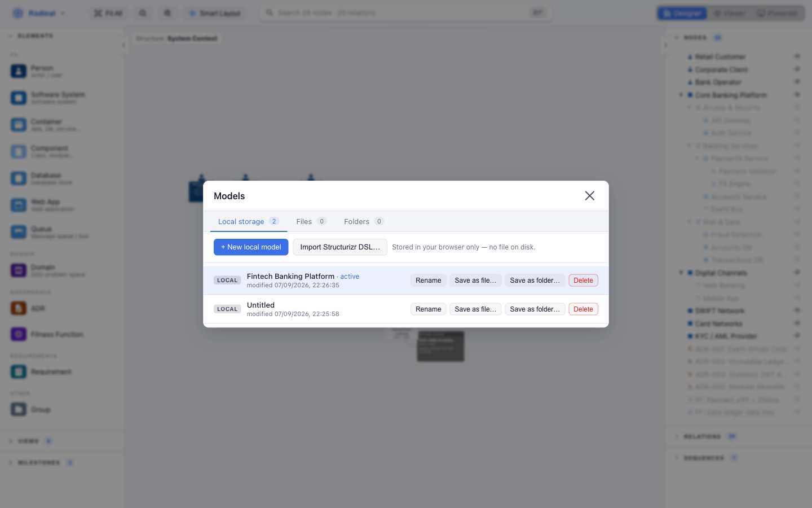Pick the Software System element icon

pos(19,98)
